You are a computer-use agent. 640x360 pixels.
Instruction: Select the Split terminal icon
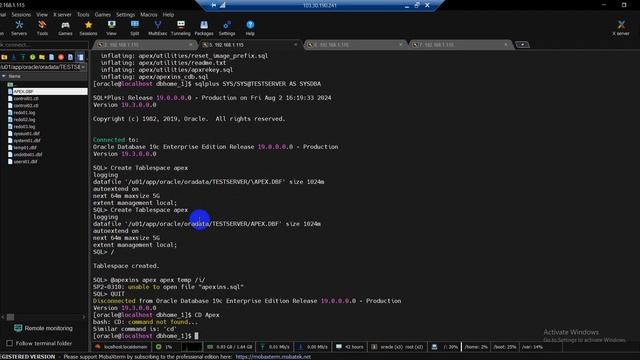coord(135,28)
